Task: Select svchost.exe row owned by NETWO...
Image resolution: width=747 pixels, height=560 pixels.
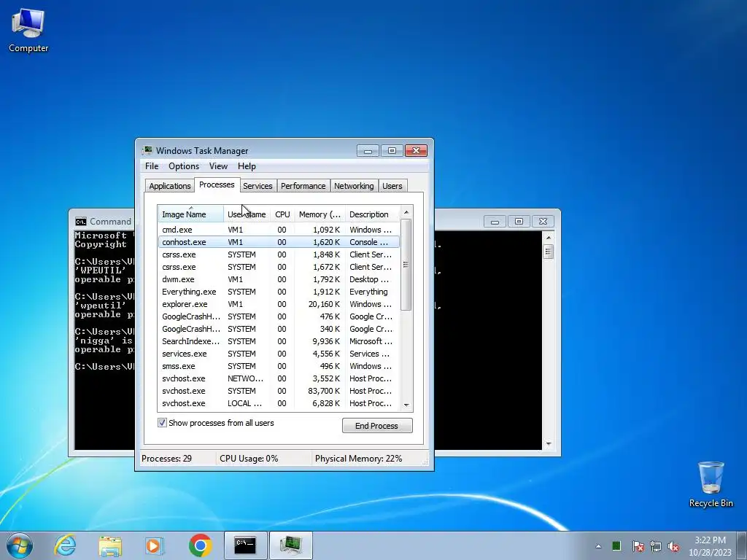Action: [x=279, y=378]
